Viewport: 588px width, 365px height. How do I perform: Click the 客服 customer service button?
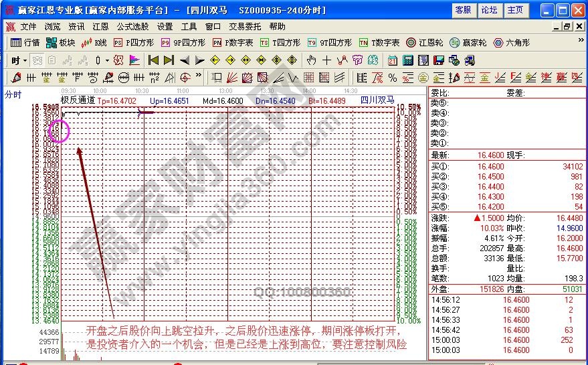coord(462,10)
